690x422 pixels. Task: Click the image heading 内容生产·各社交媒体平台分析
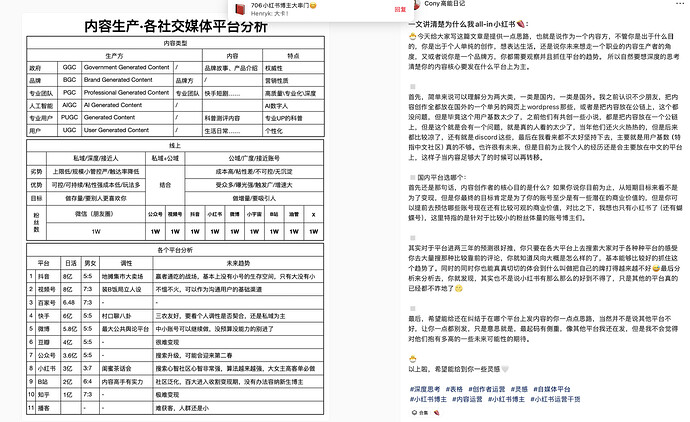[x=176, y=26]
